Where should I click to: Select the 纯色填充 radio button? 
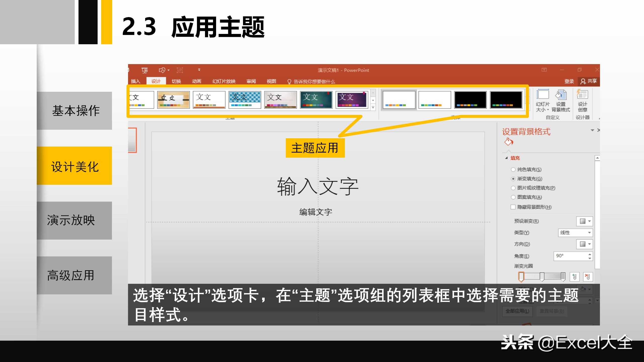pos(513,169)
